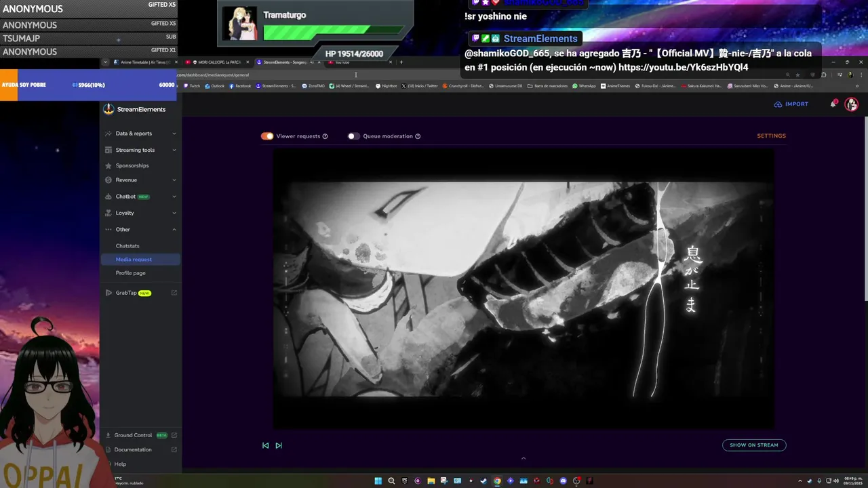Click the media request video player

tap(523, 289)
